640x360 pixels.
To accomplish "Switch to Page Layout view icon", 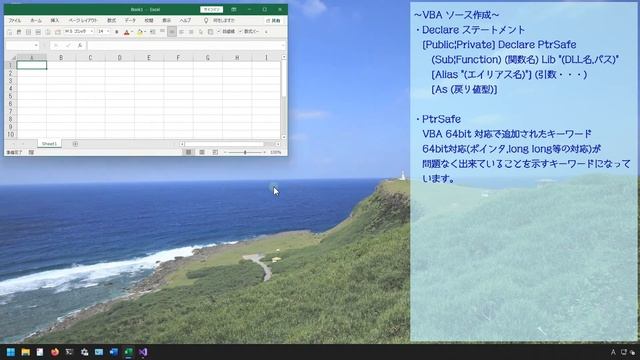I will pyautogui.click(x=202, y=152).
